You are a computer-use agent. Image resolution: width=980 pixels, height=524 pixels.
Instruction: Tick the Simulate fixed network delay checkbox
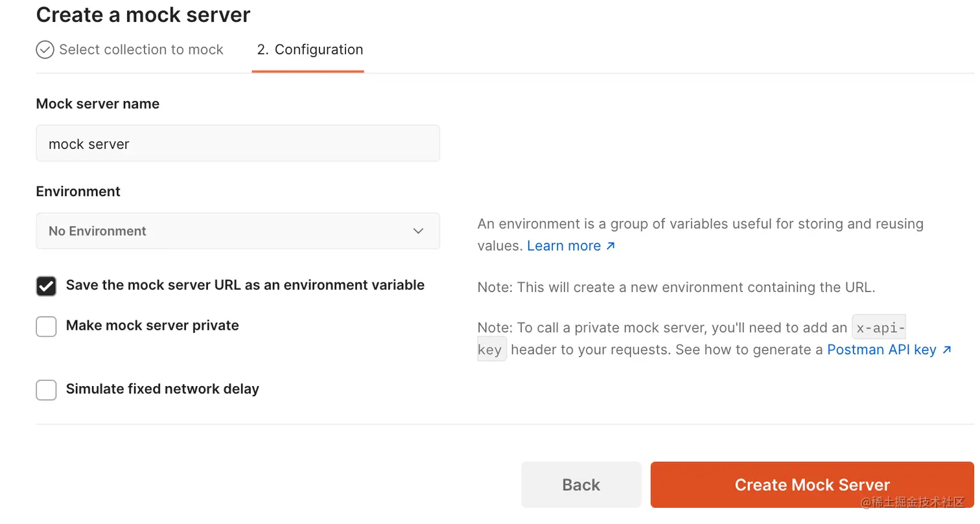coord(46,390)
